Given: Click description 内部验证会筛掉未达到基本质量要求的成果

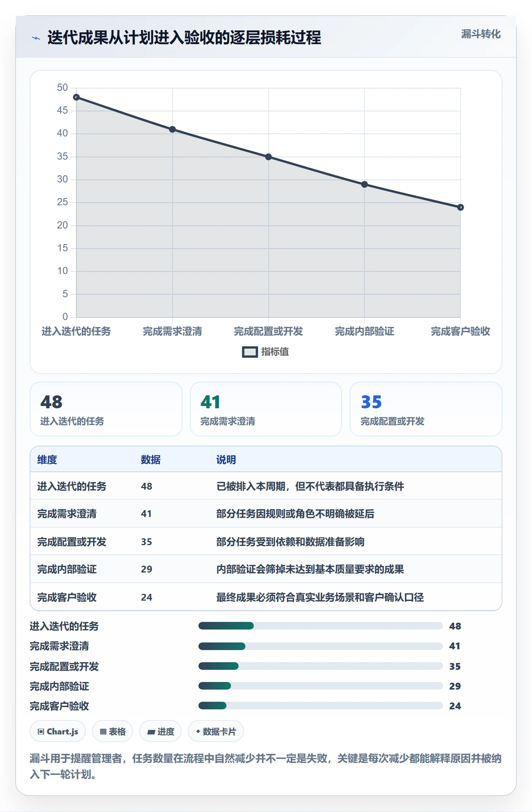Looking at the screenshot, I should tap(310, 569).
